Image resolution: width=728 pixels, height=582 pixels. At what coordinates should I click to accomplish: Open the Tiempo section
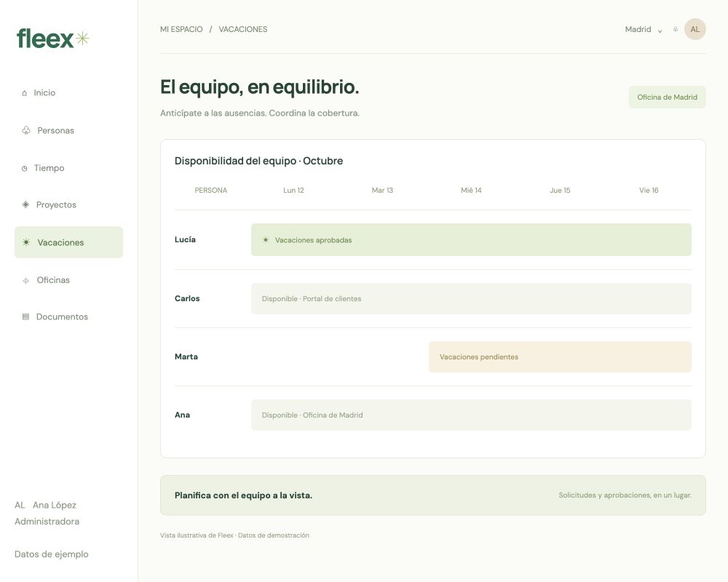point(68,168)
